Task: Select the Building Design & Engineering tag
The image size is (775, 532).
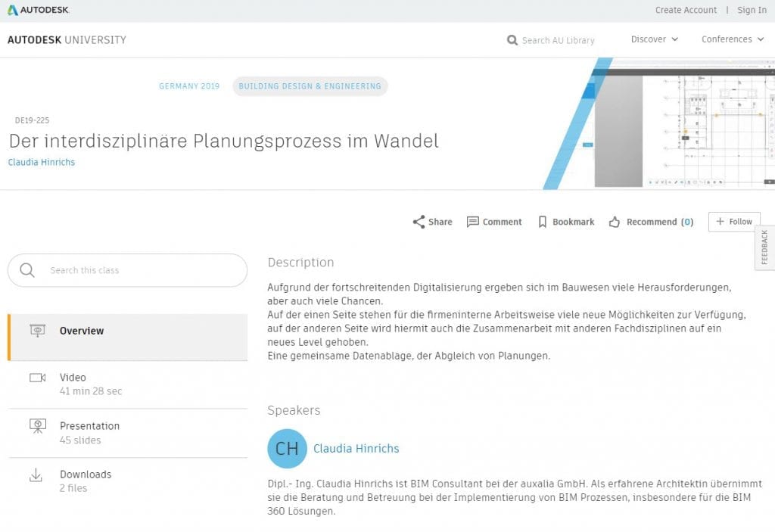Action: tap(310, 86)
